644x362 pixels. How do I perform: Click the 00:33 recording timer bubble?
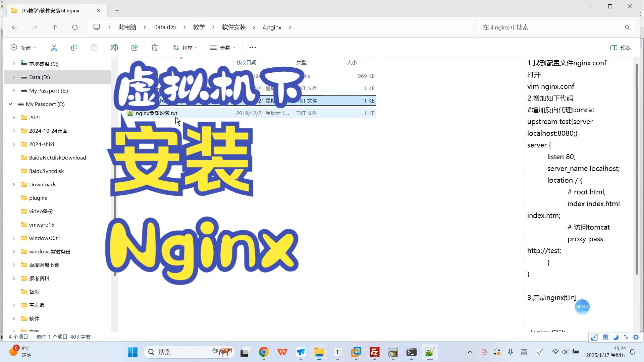(x=582, y=307)
